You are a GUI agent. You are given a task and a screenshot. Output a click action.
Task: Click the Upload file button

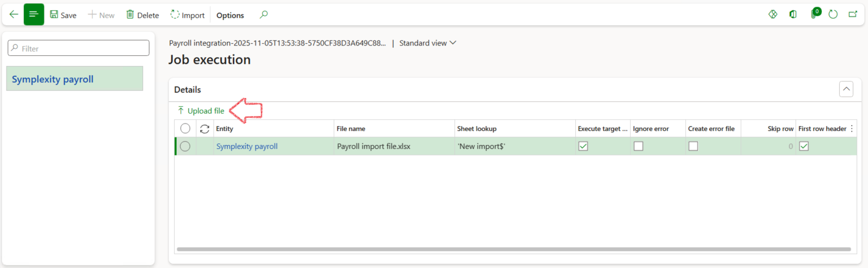(x=201, y=111)
